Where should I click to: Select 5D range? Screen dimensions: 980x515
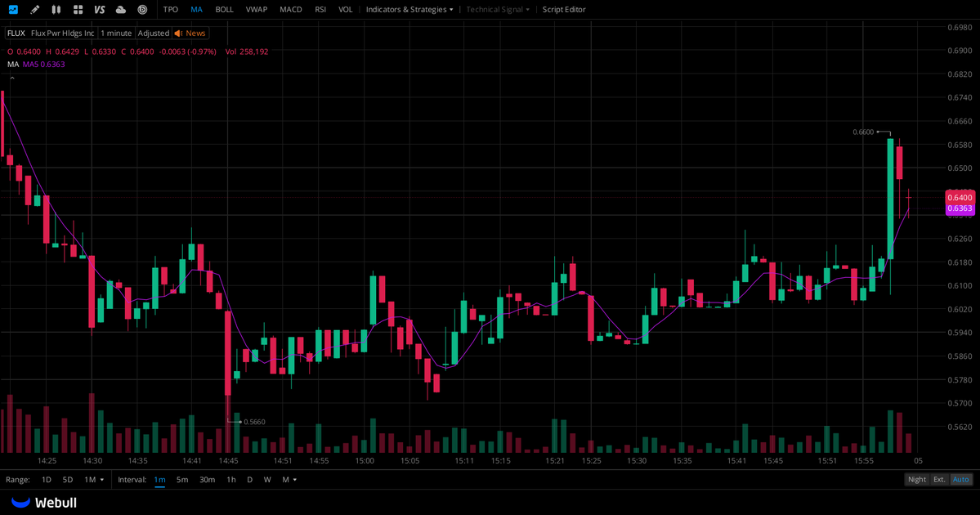pyautogui.click(x=68, y=479)
